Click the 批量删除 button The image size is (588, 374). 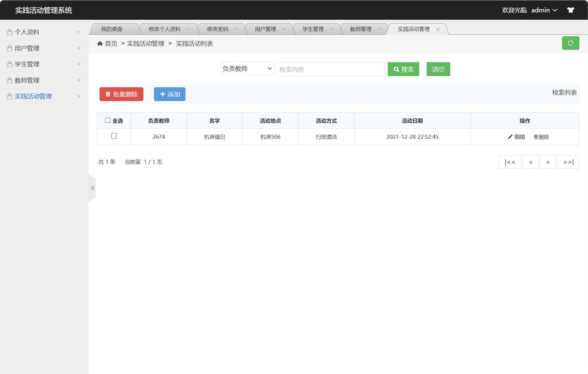point(121,94)
